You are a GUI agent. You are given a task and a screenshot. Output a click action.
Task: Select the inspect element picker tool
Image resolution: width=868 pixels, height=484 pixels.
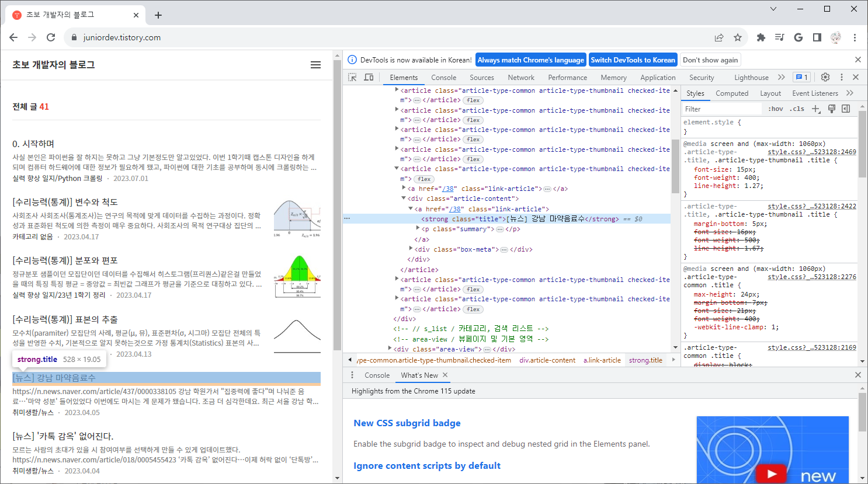352,77
